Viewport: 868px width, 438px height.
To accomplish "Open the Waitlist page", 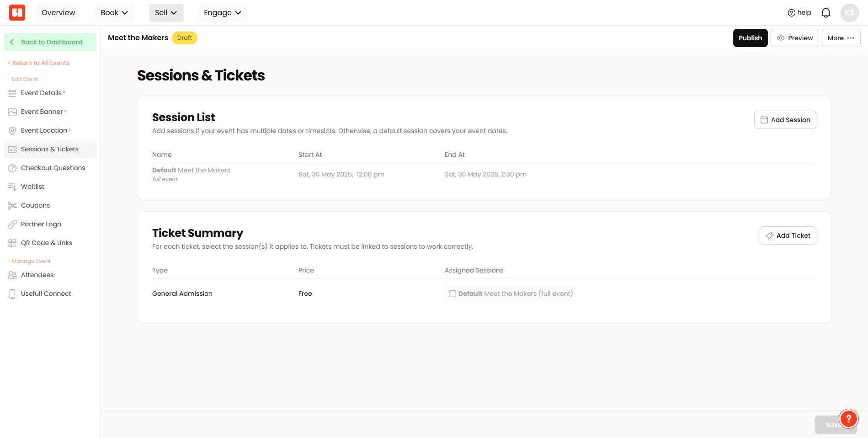I will coord(50,187).
